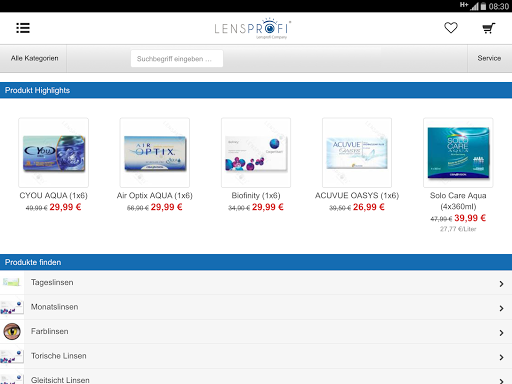The image size is (512, 384).
Task: Open the Alle Kategorien menu
Action: coord(34,58)
